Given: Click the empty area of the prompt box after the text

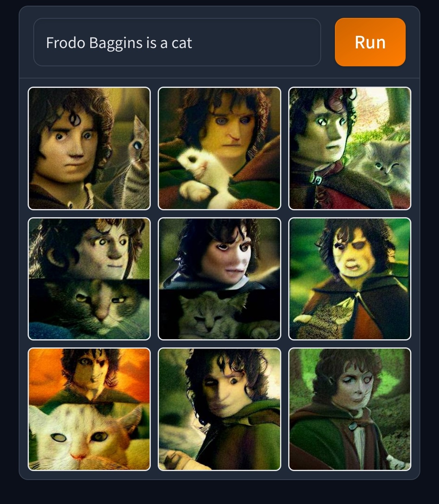Looking at the screenshot, I should (256, 42).
